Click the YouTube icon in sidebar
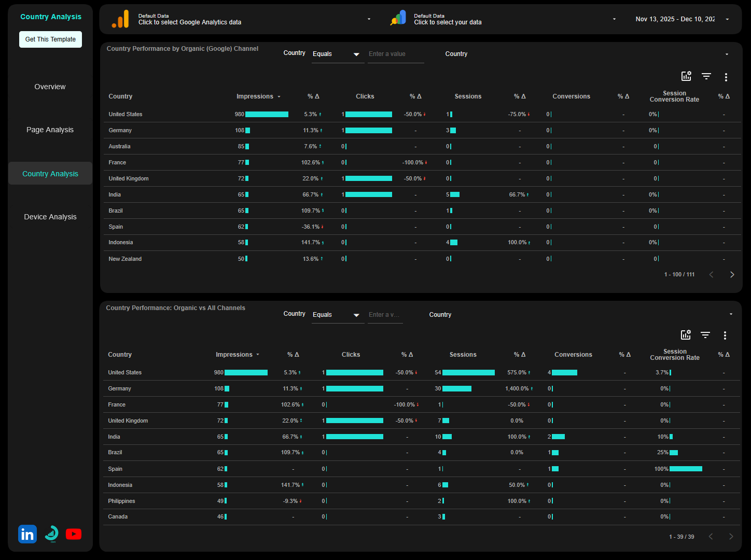The image size is (751, 560). coord(74,534)
